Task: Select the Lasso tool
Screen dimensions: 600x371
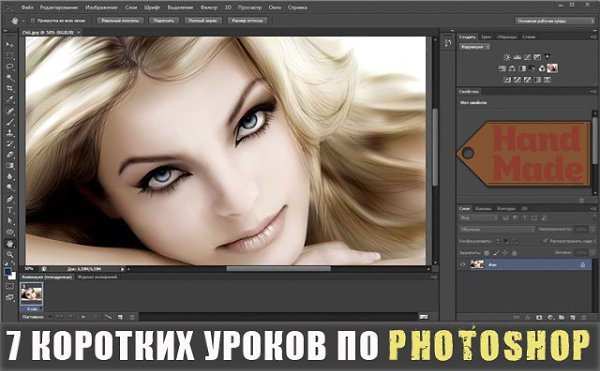Action: coord(10,67)
